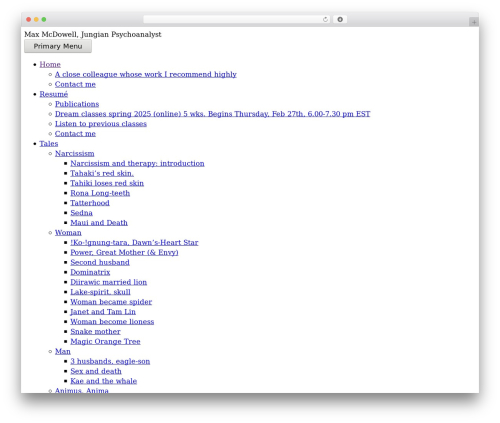Open Woman became spider tale

(x=111, y=302)
